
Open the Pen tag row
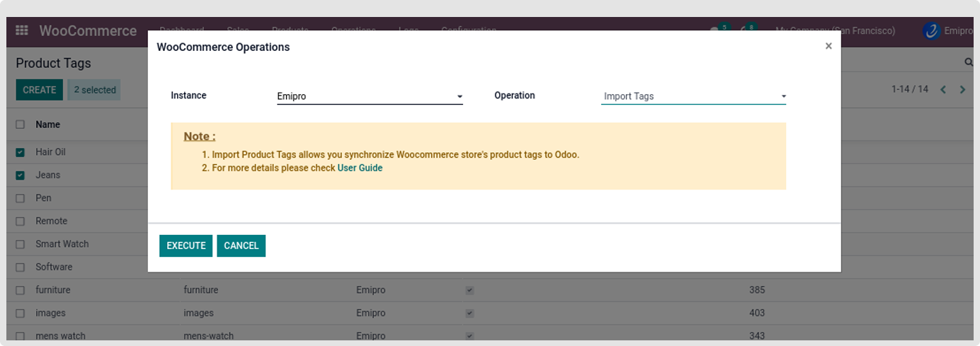43,198
